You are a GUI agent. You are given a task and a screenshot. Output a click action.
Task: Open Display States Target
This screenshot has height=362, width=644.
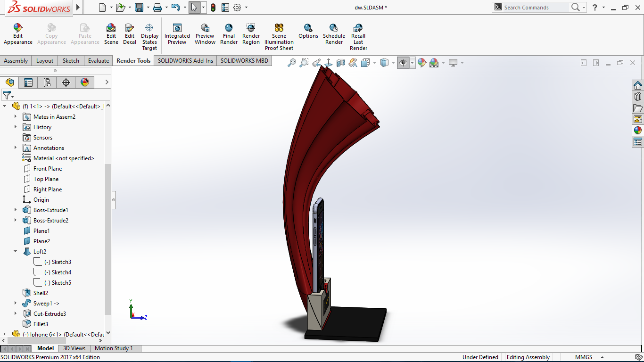[x=149, y=37]
